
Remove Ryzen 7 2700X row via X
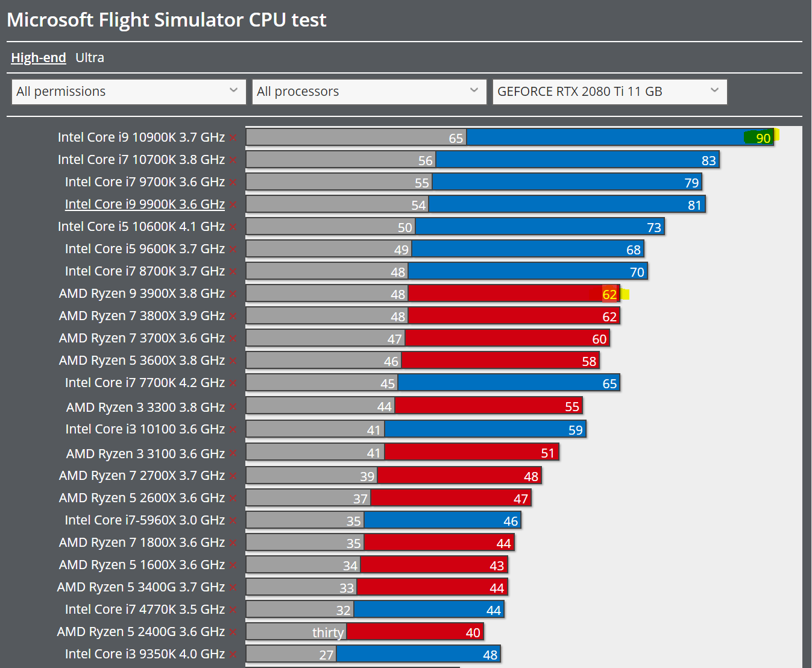233,476
